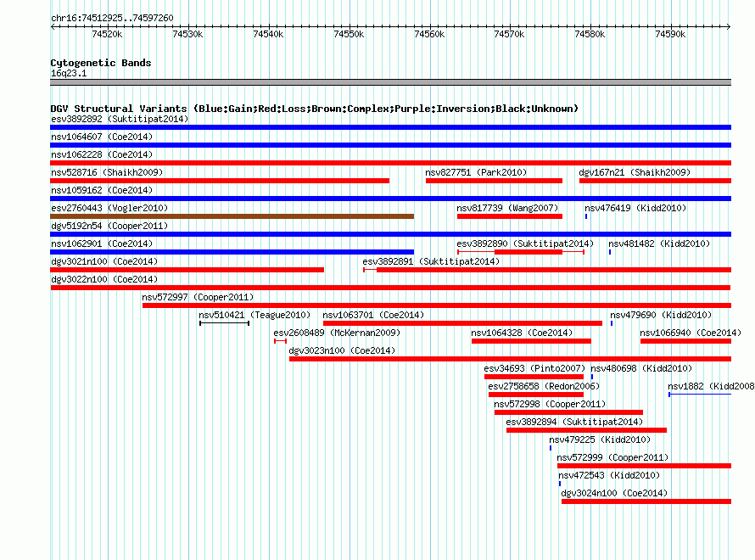Select esv3892894 (Suktitipat2014) label
The width and height of the screenshot is (755, 560).
point(574,422)
